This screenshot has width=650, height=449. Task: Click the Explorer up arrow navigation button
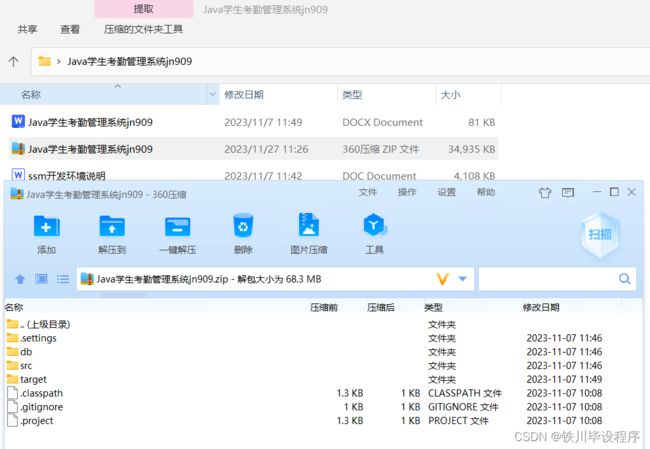pos(13,62)
